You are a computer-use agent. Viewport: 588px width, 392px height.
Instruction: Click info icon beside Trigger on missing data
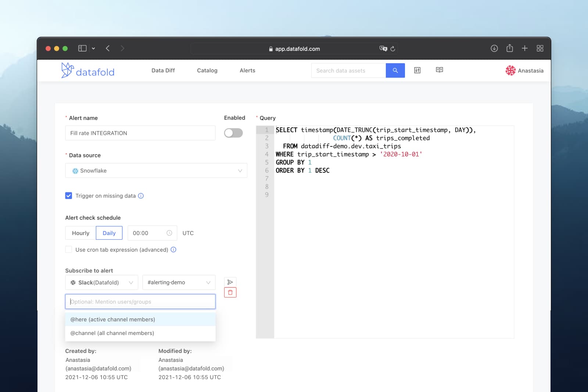pos(141,196)
